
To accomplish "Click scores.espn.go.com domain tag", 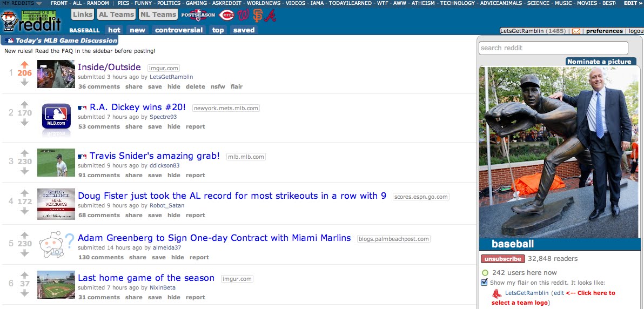I will (x=421, y=197).
